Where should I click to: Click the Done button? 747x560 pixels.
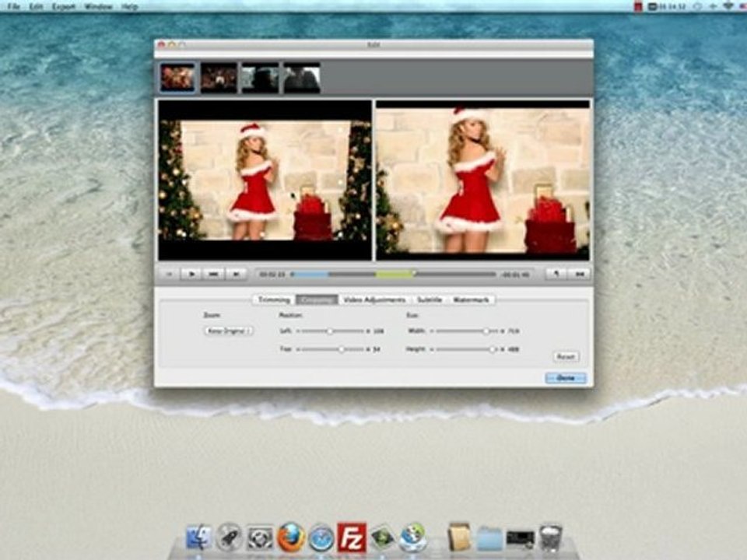point(566,378)
